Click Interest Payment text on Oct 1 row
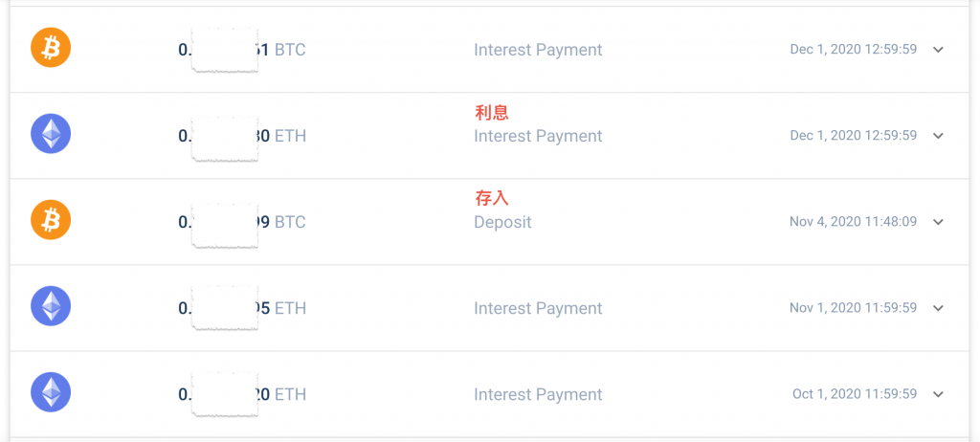The image size is (980, 442). tap(538, 394)
